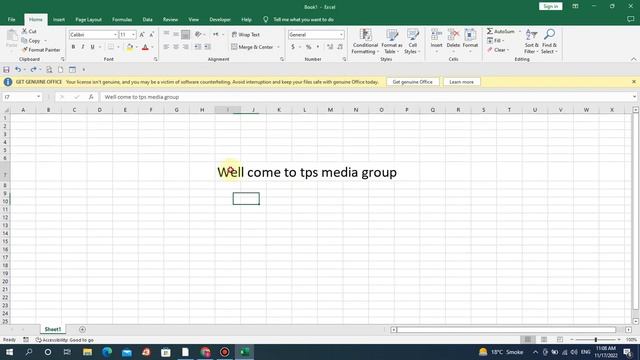The image size is (640, 360).
Task: Click Insert cells button
Action: point(436,41)
